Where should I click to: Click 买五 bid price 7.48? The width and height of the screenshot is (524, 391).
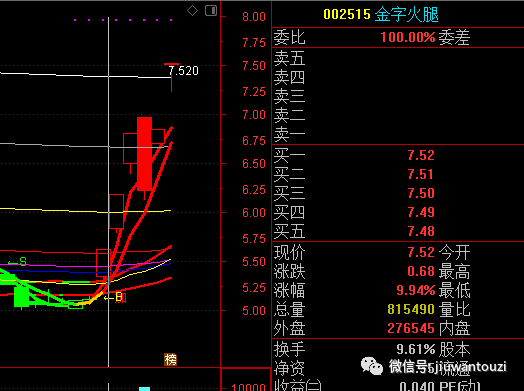click(x=421, y=231)
